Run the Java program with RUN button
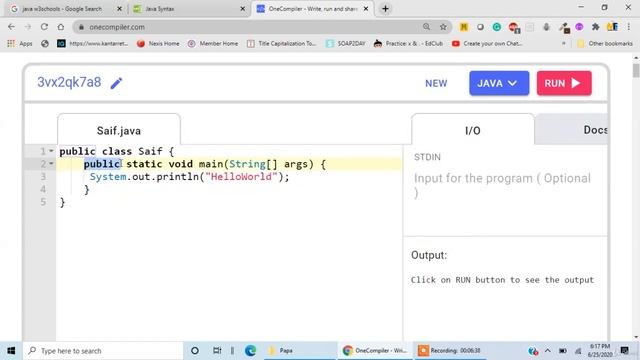This screenshot has height=360, width=640. pos(564,83)
